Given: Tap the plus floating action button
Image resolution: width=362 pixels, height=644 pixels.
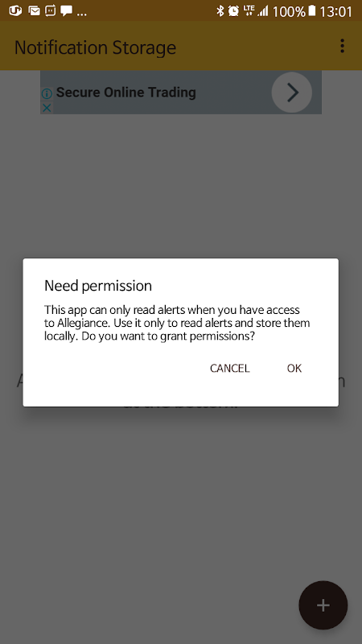Looking at the screenshot, I should pos(323,605).
